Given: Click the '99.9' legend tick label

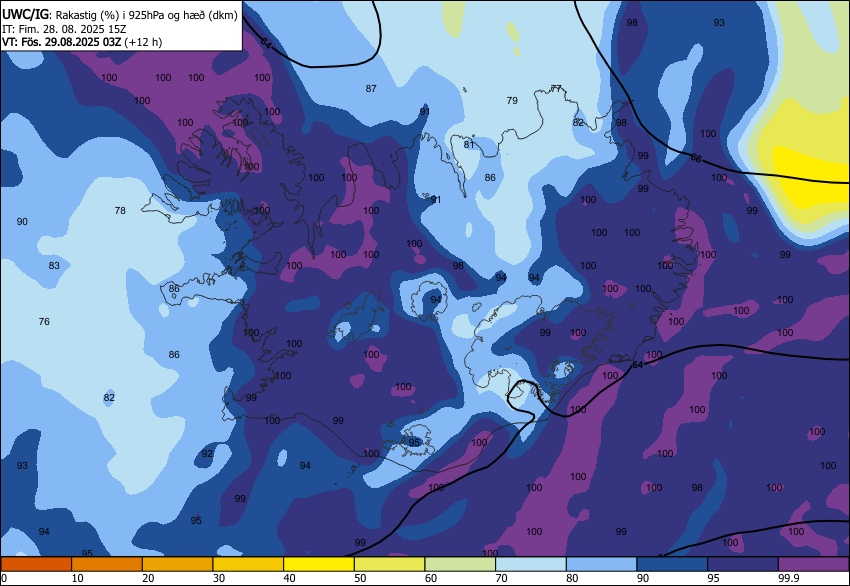Looking at the screenshot, I should coord(788,578).
